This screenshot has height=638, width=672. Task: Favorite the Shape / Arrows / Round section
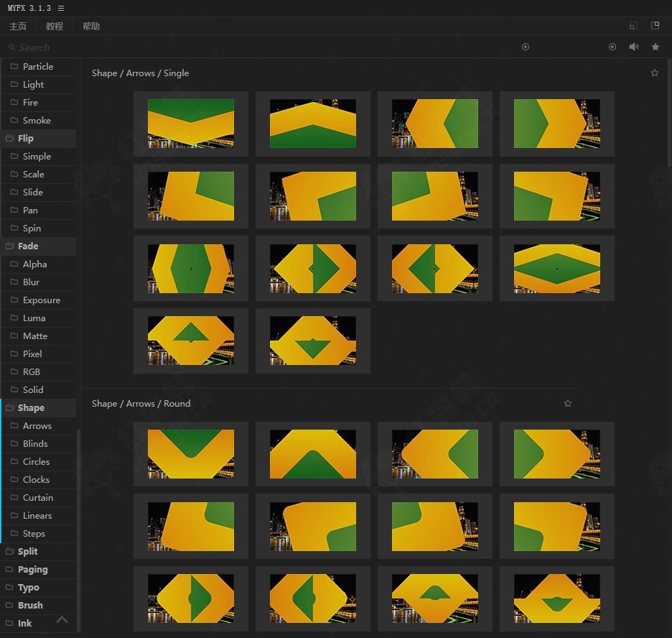(x=568, y=403)
